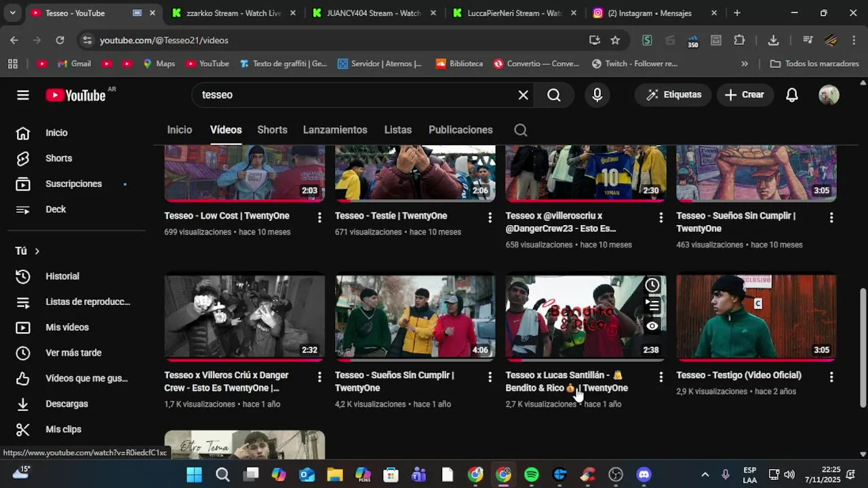Image resolution: width=868 pixels, height=488 pixels.
Task: Switch to the Instagram Mensajes browser tab
Action: click(x=656, y=13)
